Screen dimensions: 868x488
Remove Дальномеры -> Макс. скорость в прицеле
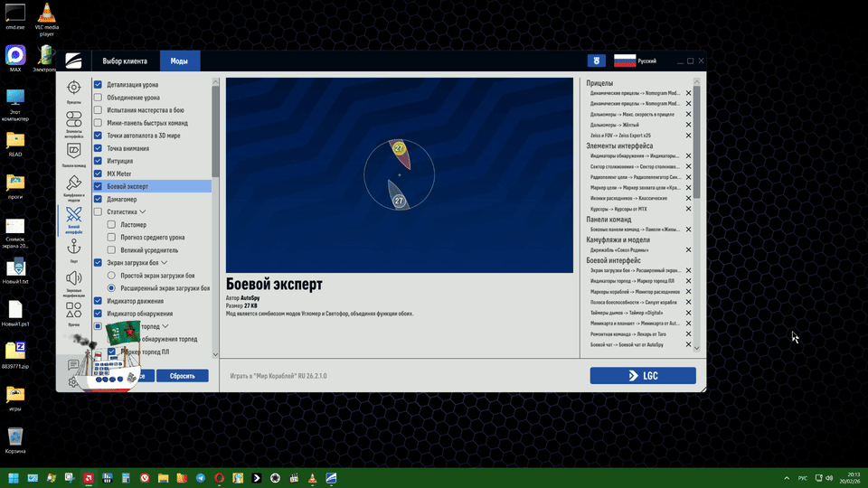click(x=689, y=115)
